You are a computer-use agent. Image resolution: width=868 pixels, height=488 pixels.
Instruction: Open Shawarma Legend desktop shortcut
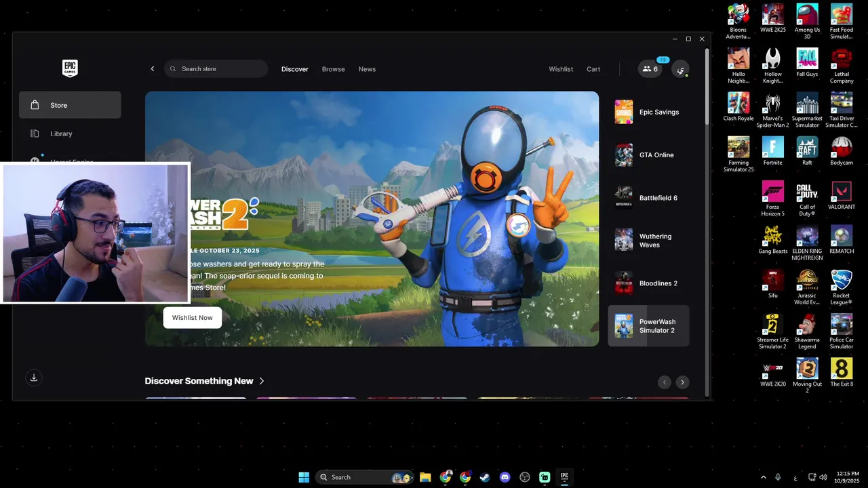pyautogui.click(x=807, y=331)
